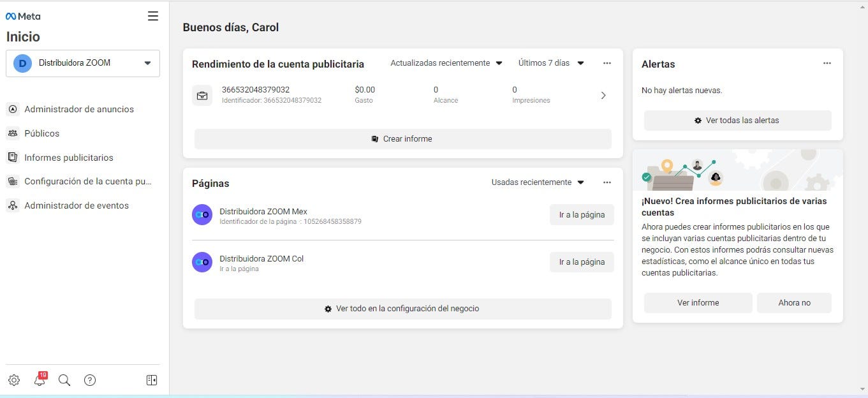868x398 pixels.
Task: Open Informes publicitarios in sidebar
Action: (x=69, y=158)
